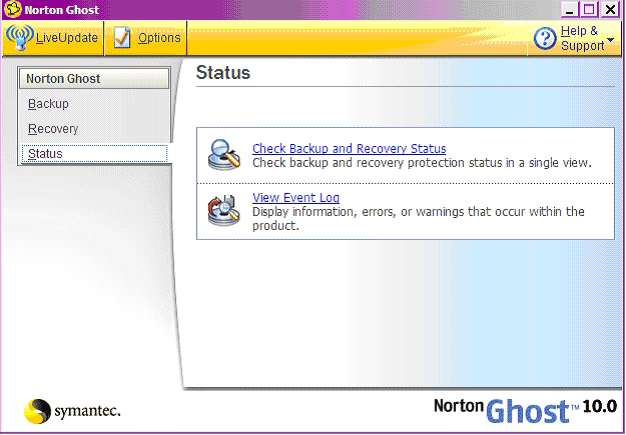626x435 pixels.
Task: Click the Check Backup and Recovery Status disk icon
Action: (224, 155)
